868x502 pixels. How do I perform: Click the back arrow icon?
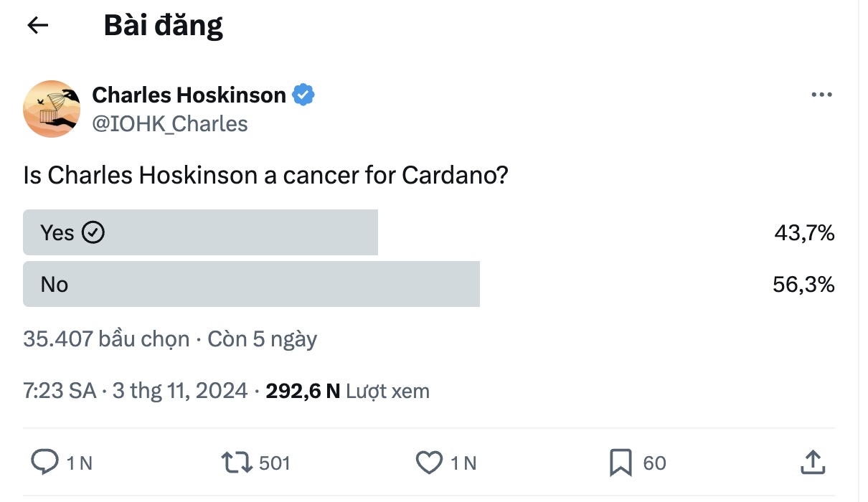tap(37, 26)
